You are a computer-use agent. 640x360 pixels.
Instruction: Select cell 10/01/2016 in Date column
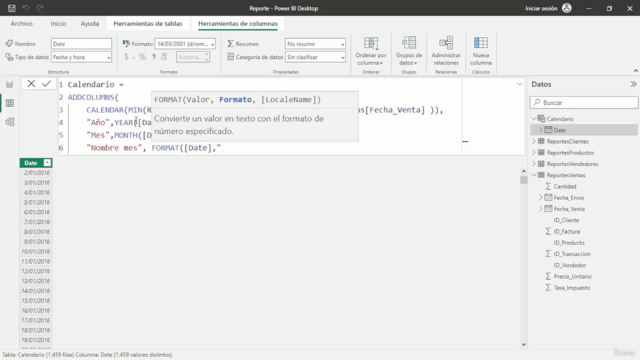[x=36, y=251]
